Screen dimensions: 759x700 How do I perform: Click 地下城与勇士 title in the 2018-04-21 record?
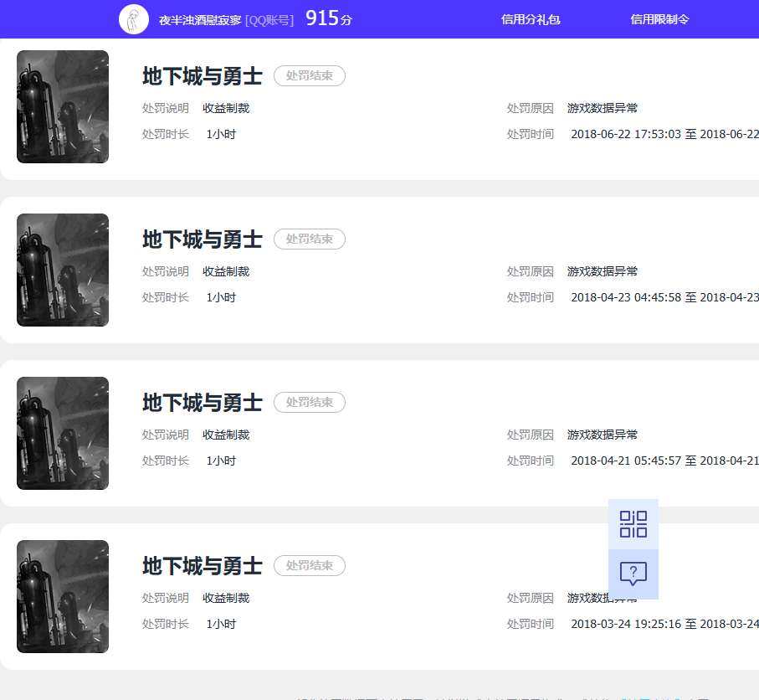[x=202, y=403]
